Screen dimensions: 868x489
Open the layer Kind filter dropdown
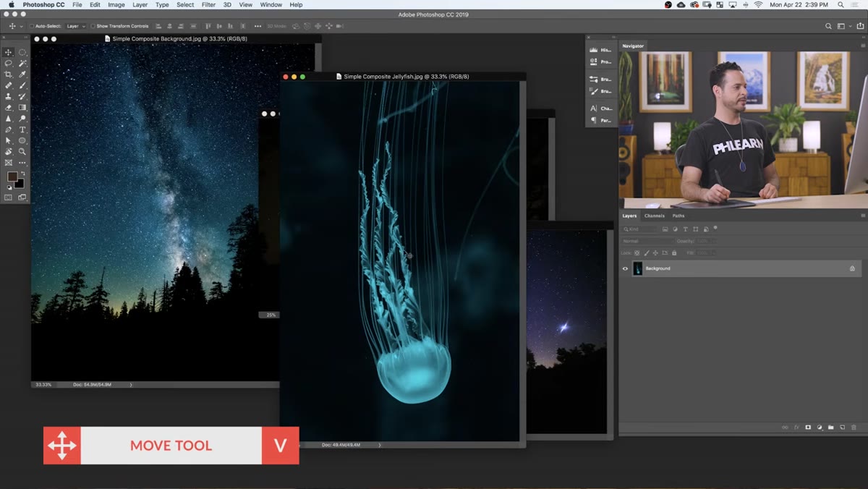point(640,229)
